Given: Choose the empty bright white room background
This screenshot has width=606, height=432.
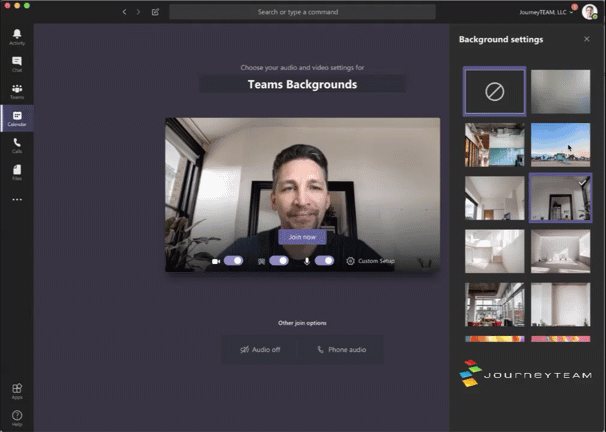Looking at the screenshot, I should [x=560, y=251].
